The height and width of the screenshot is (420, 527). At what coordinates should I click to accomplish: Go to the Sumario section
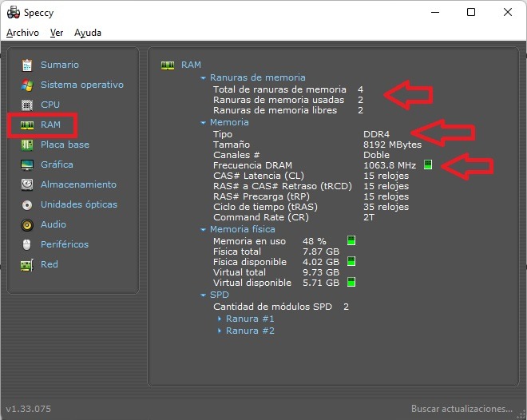click(x=60, y=65)
